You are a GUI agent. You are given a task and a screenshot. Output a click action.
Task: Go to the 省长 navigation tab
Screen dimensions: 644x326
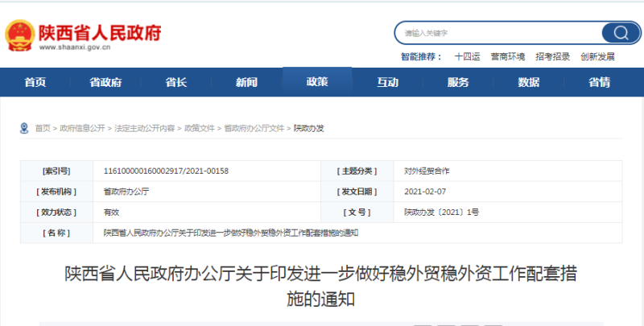tap(176, 82)
